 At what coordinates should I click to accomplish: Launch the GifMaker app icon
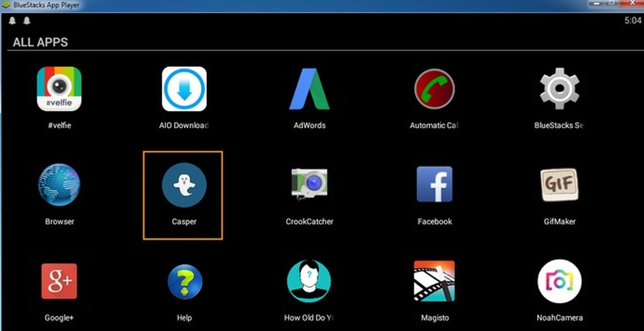click(560, 185)
